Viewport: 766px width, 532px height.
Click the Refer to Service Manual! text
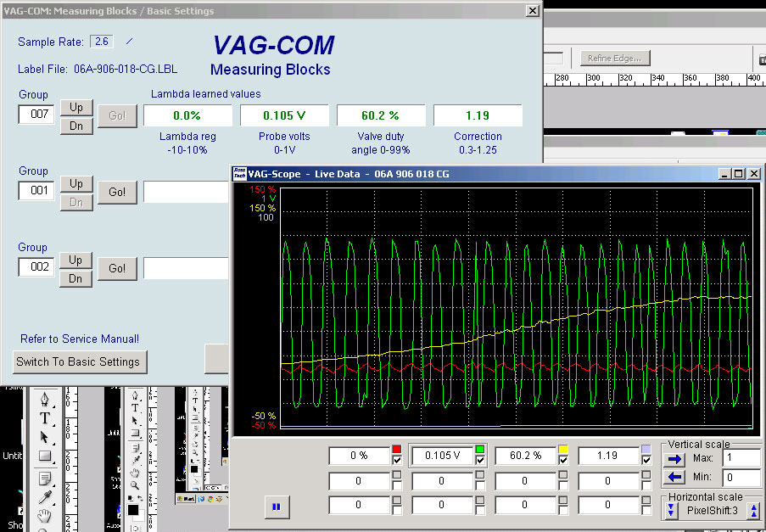coord(80,339)
